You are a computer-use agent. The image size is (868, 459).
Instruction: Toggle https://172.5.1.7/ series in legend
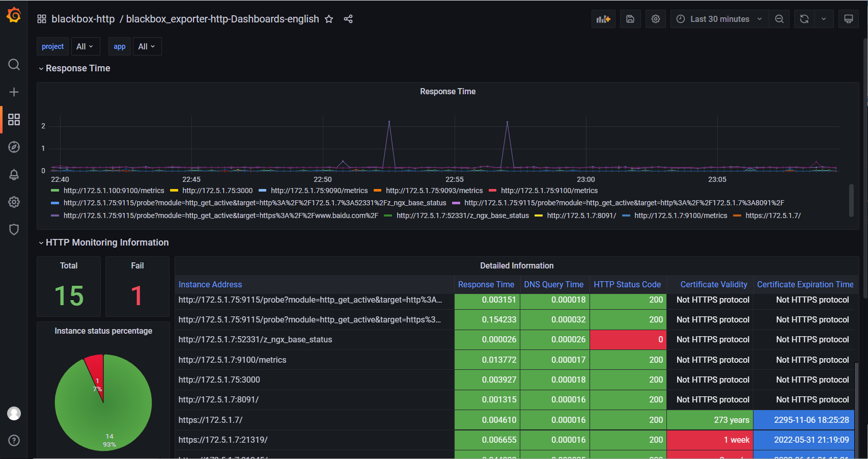(x=772, y=215)
